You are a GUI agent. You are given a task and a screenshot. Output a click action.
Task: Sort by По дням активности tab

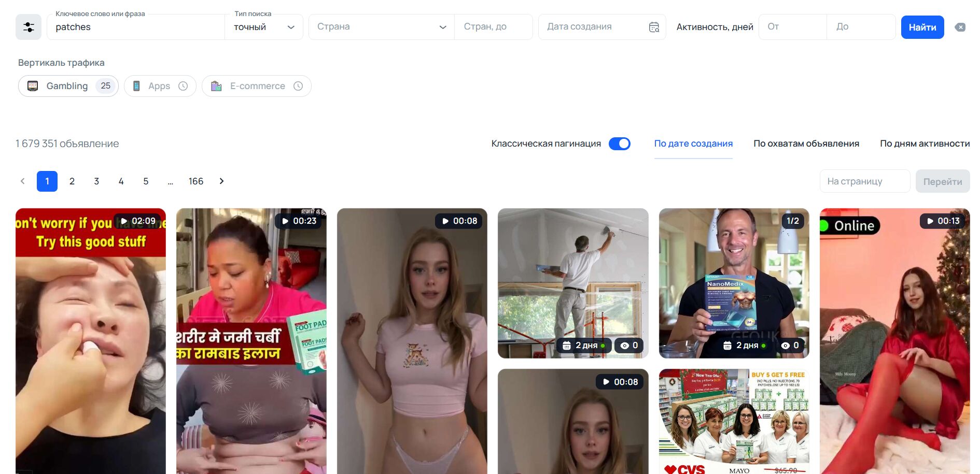[925, 144]
